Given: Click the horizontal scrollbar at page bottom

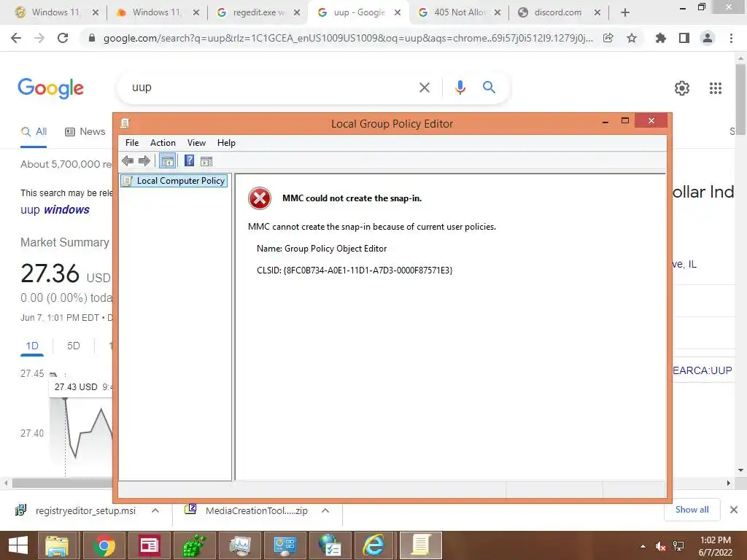Looking at the screenshot, I should tap(62, 483).
